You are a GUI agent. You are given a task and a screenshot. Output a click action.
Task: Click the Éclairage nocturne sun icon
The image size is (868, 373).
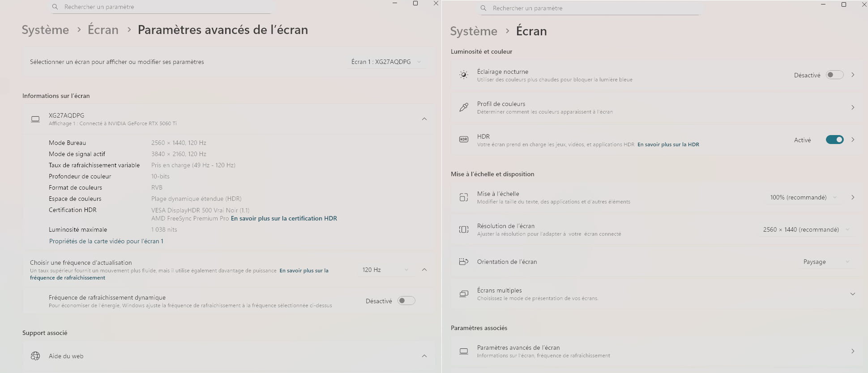coord(464,75)
